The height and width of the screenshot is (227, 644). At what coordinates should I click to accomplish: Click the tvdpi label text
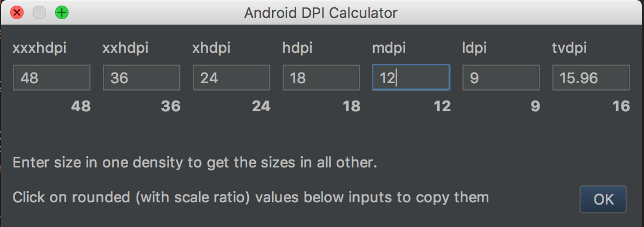(569, 48)
